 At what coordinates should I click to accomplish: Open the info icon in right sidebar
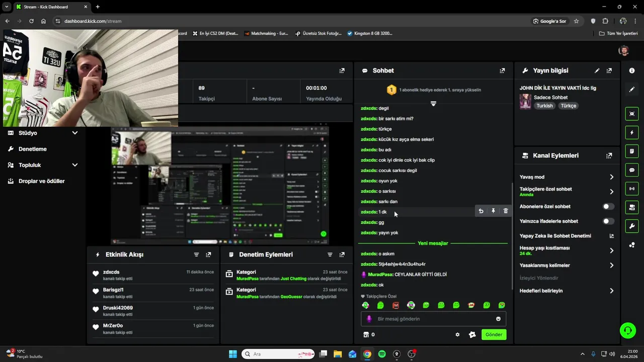point(632,71)
